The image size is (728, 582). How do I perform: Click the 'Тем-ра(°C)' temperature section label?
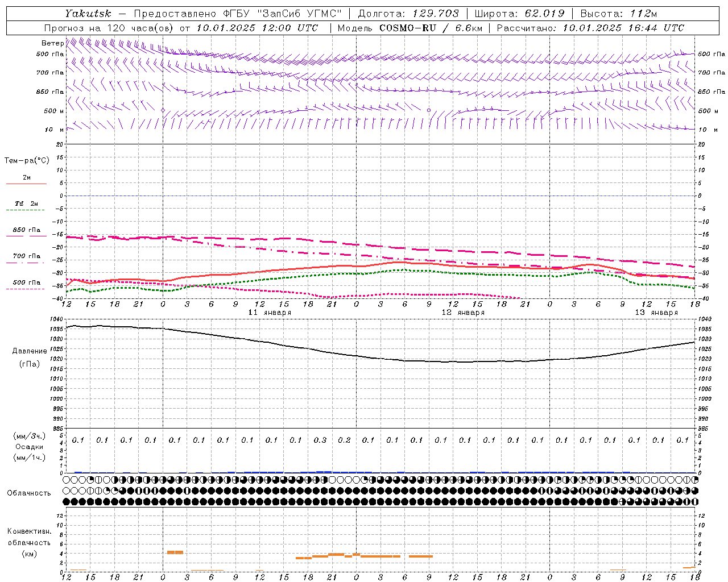tap(27, 161)
